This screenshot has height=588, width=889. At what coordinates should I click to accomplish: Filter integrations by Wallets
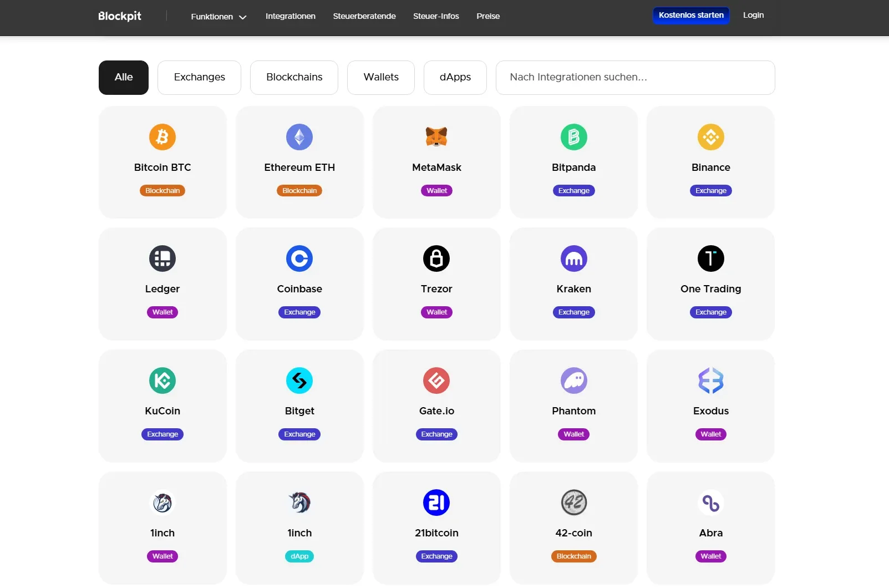pos(381,78)
